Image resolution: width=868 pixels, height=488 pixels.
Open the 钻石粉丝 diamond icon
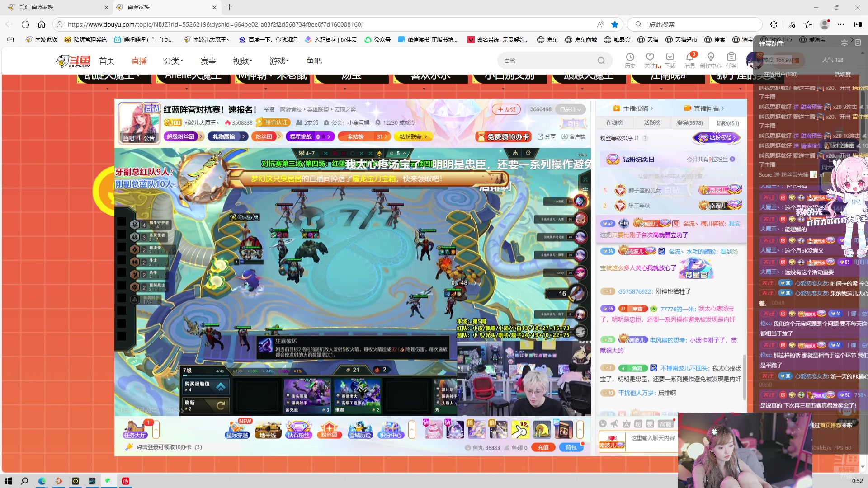point(298,429)
